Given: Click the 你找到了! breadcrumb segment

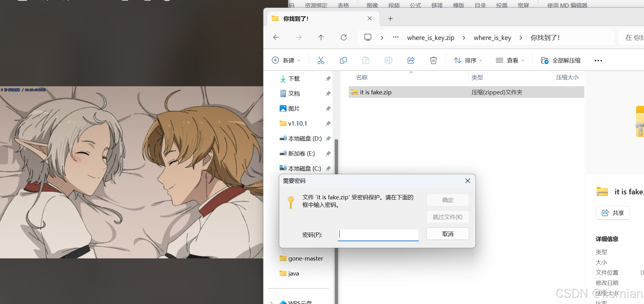Looking at the screenshot, I should pos(545,38).
